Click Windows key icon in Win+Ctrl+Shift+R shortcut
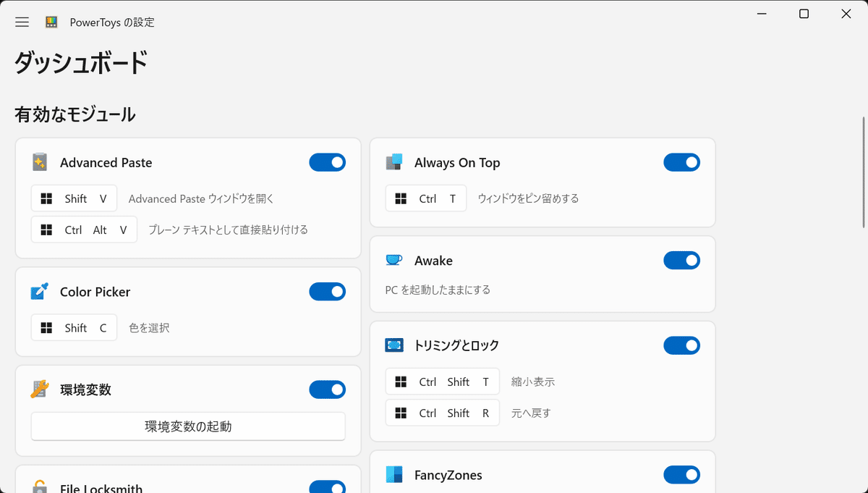 point(401,413)
